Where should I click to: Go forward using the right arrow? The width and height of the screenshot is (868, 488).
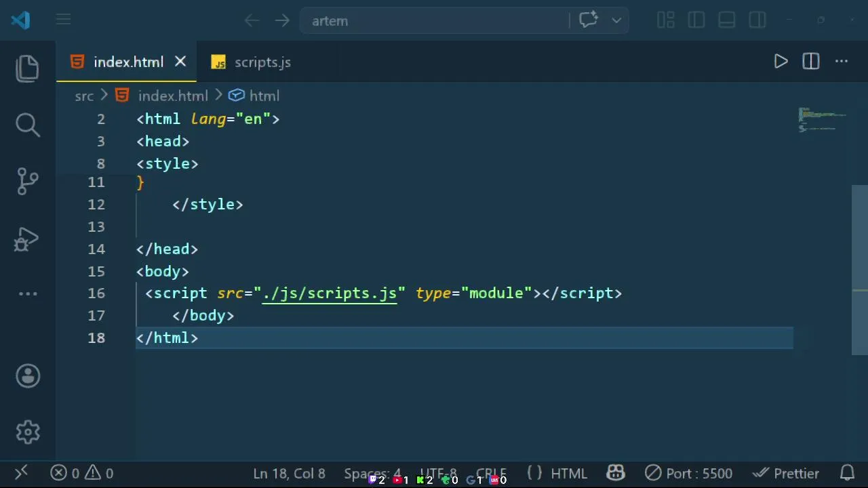tap(282, 20)
